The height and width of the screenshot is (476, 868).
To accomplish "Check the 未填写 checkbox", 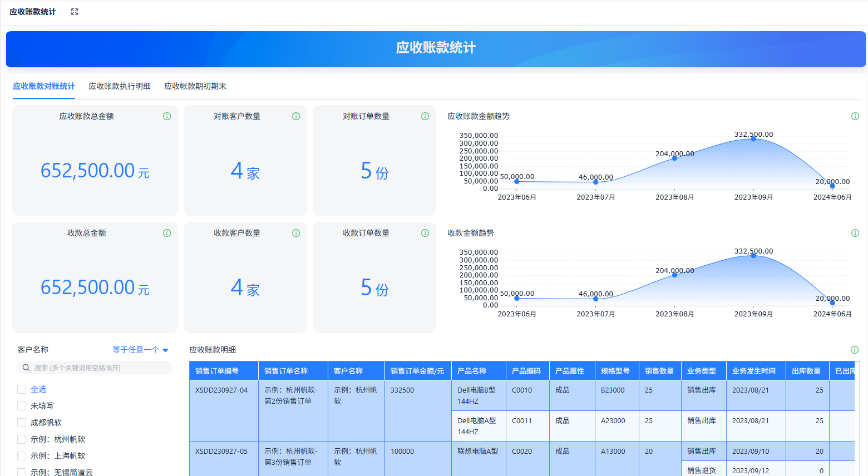I will click(22, 405).
